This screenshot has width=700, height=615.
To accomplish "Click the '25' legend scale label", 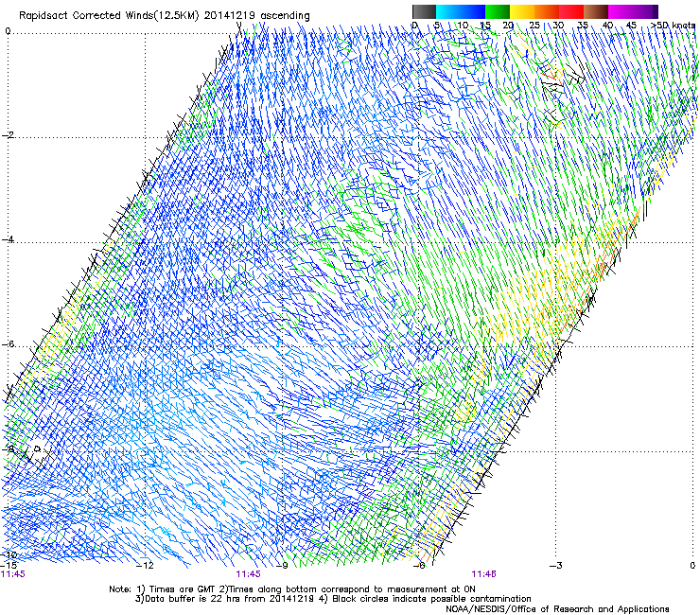I will (x=534, y=26).
